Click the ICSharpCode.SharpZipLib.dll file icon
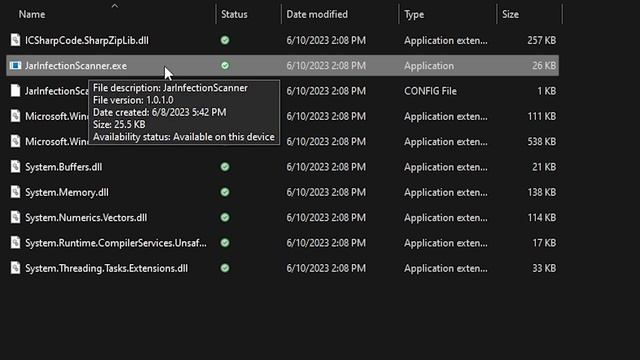Screen dimensions: 640x360 click(15, 40)
